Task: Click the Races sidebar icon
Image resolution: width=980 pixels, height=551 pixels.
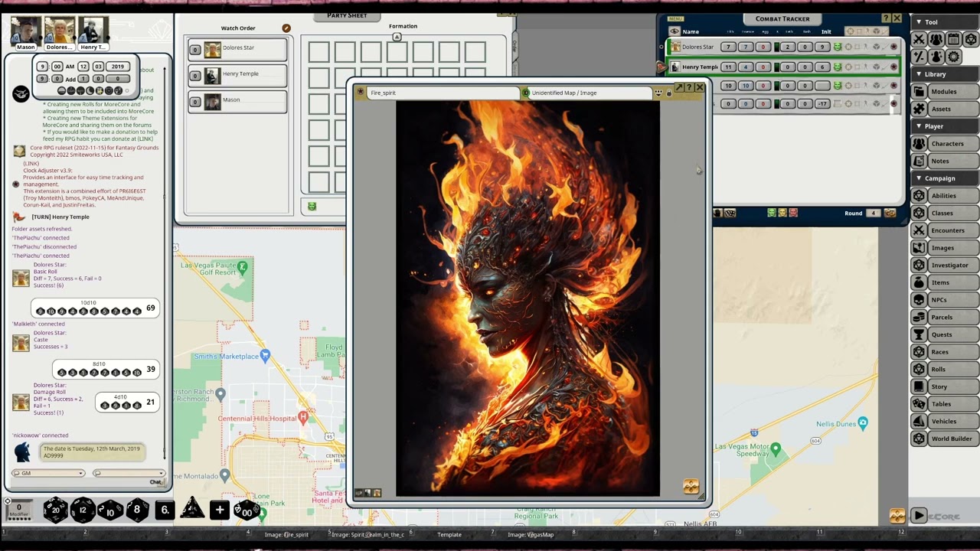Action: pos(920,352)
